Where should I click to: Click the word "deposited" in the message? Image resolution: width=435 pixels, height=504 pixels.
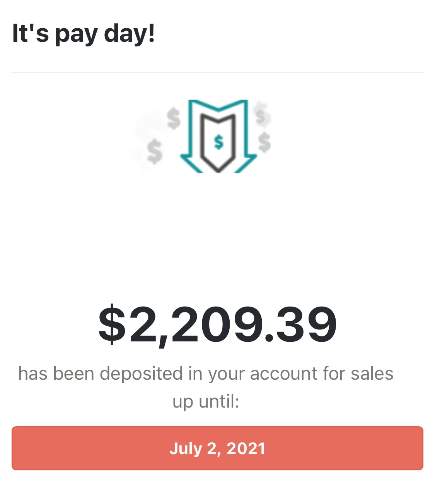[x=141, y=374]
